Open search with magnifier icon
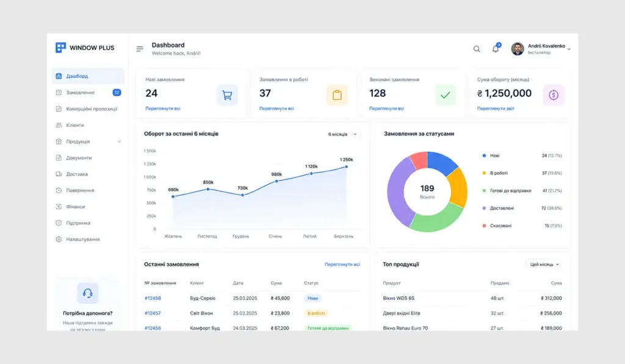The width and height of the screenshot is (625, 364). [477, 49]
